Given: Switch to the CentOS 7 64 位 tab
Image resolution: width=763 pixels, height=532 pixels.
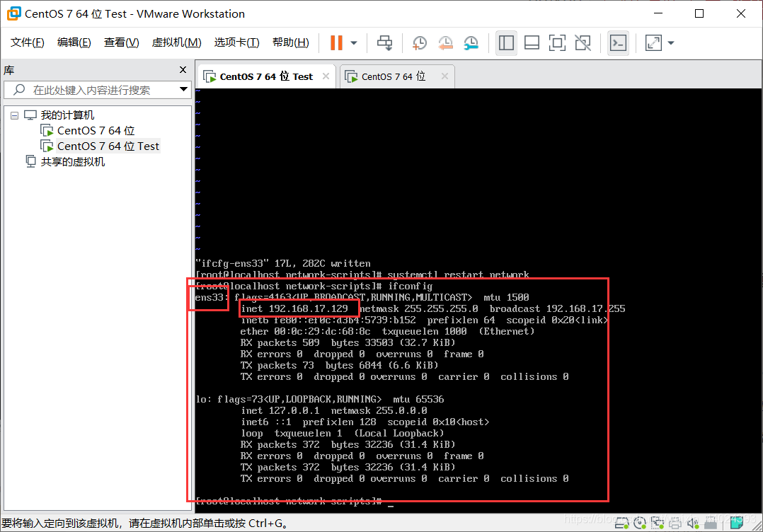Looking at the screenshot, I should point(394,76).
